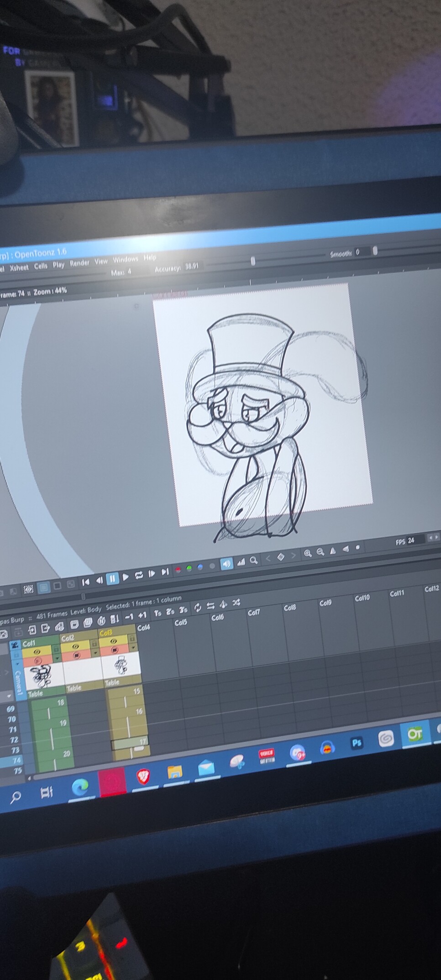
Task: Click the Accuracy slider handle
Action: coord(253,261)
